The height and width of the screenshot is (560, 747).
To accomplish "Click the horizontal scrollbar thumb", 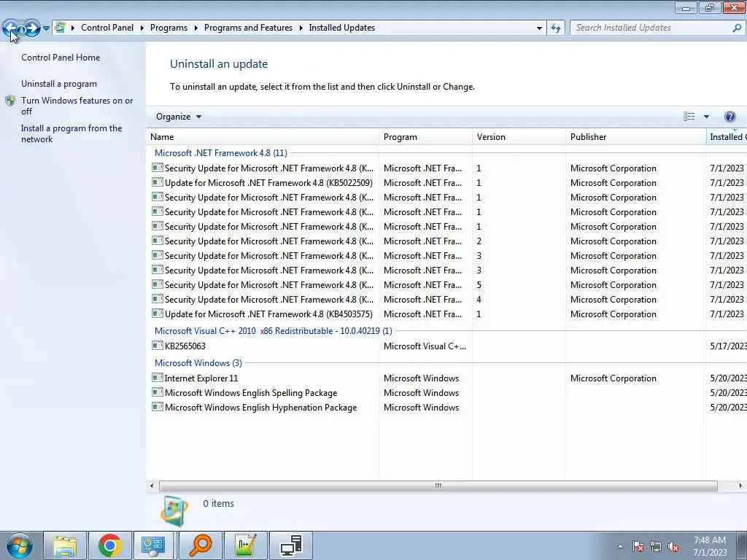I will 438,486.
